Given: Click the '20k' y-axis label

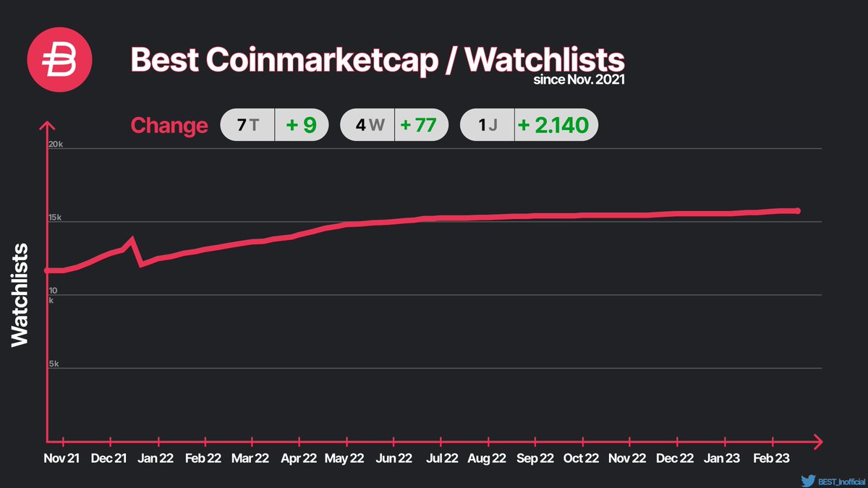Looking at the screenshot, I should coord(56,145).
